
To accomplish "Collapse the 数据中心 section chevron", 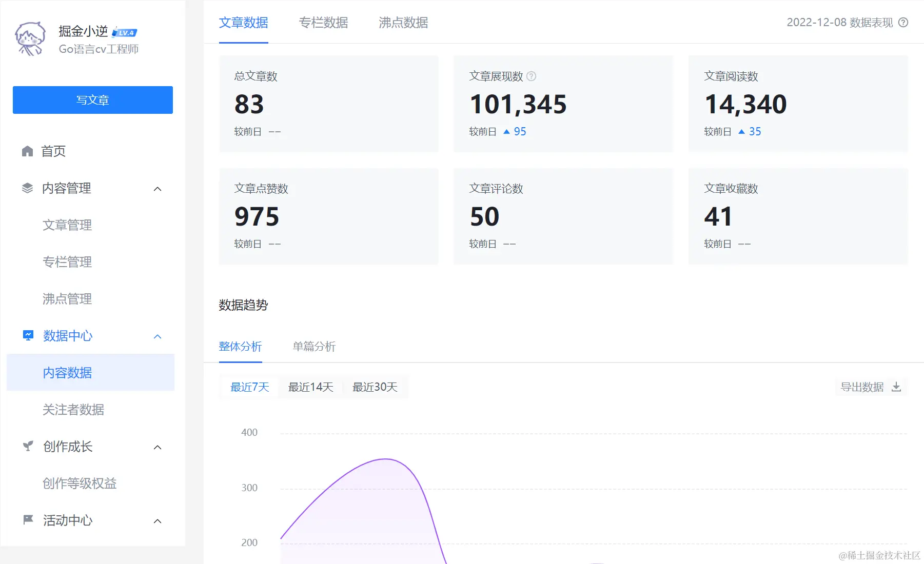I will (158, 336).
